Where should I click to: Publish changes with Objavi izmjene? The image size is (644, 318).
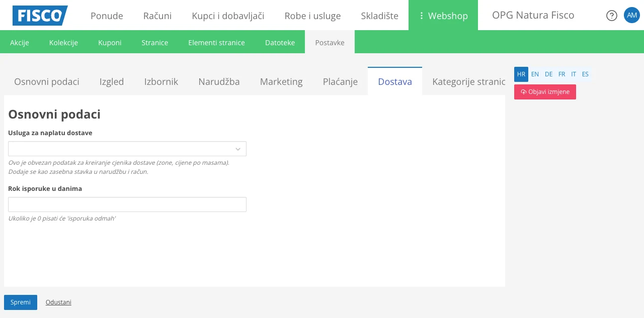(545, 91)
